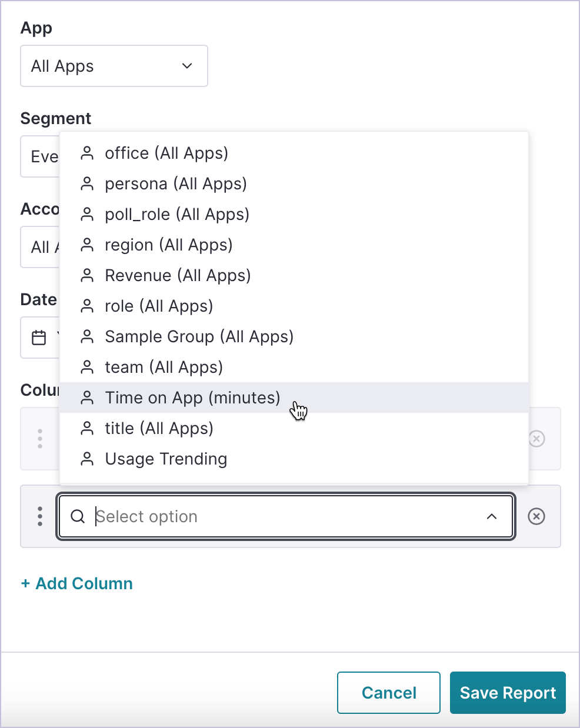The image size is (580, 728).
Task: Click the calendar icon in the Date field
Action: pyautogui.click(x=39, y=338)
